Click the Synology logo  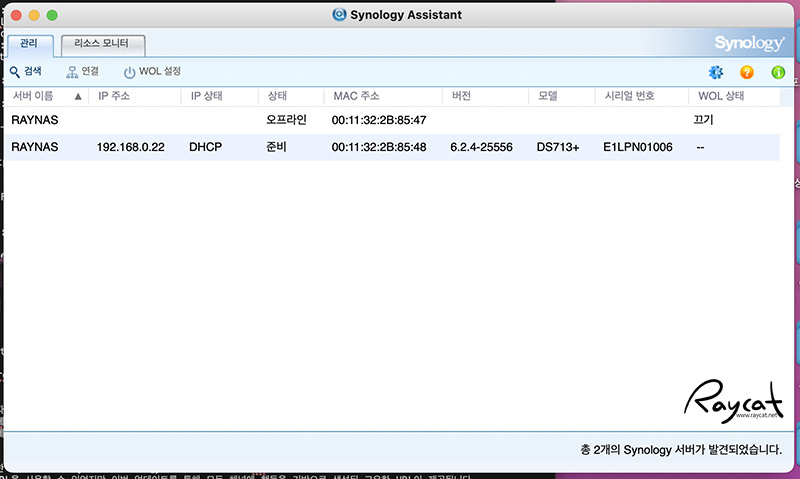(x=749, y=43)
